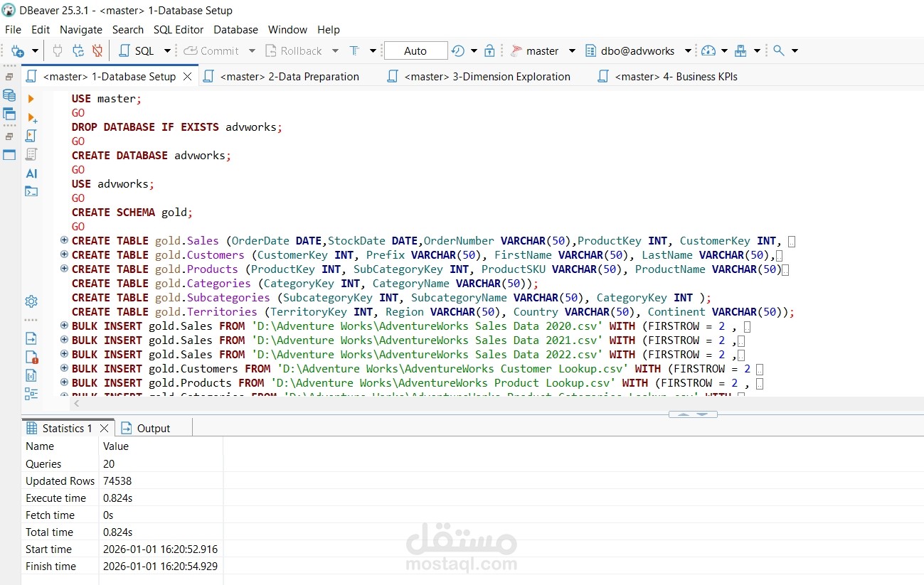Toggle the connection lock icon
The width and height of the screenshot is (924, 585).
489,50
